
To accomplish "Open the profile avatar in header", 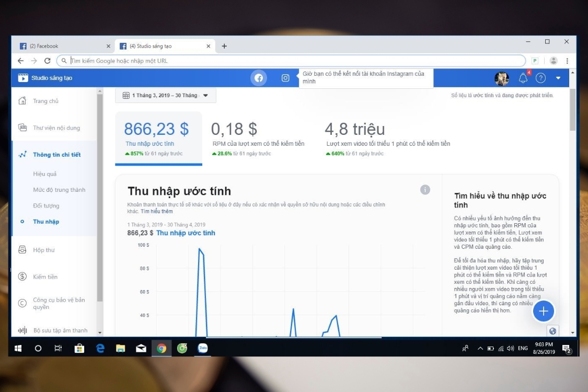I will 502,78.
